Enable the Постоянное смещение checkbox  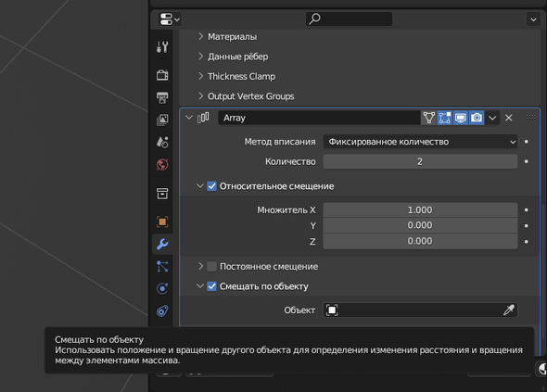point(211,267)
